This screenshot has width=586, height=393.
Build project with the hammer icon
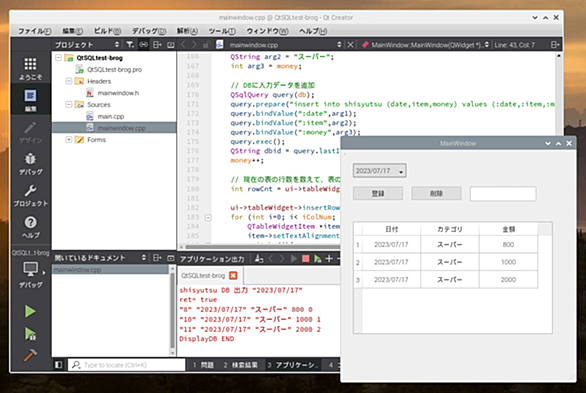pos(30,355)
